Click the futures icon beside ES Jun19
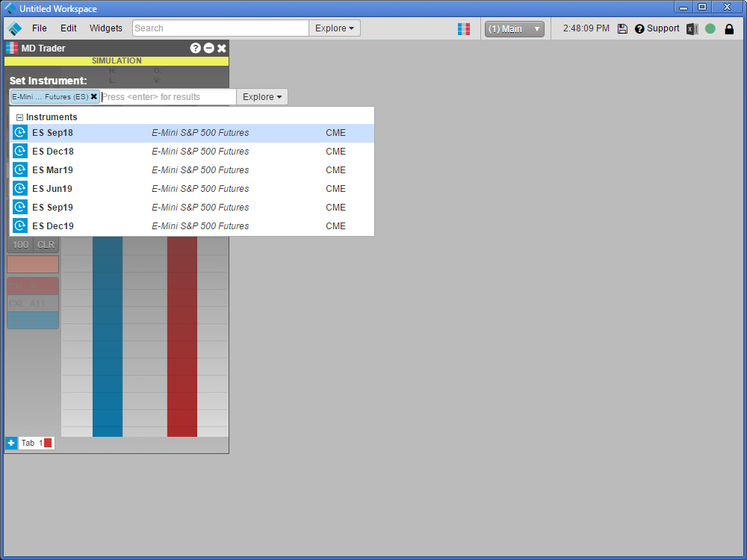 point(20,189)
